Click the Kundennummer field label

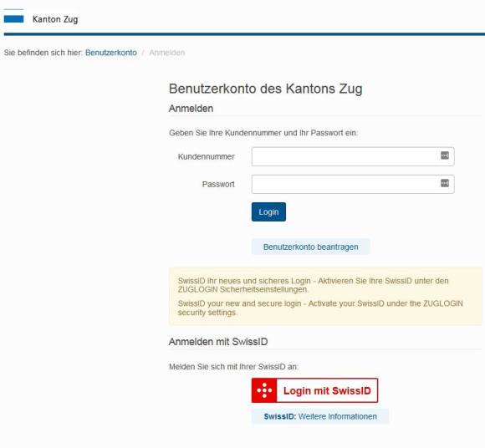[x=206, y=157]
